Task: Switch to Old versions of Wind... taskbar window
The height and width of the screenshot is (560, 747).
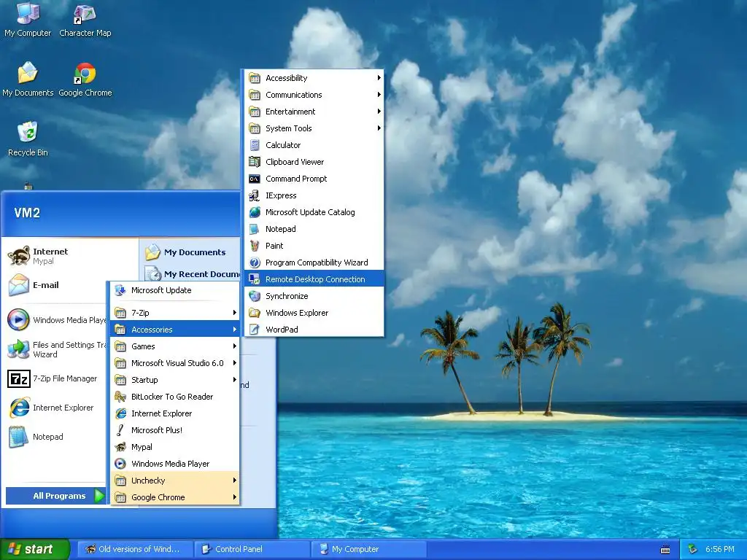Action: coord(135,549)
